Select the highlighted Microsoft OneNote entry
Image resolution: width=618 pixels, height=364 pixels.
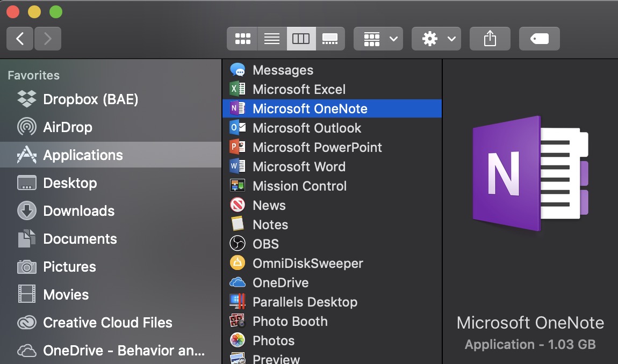[x=332, y=108]
